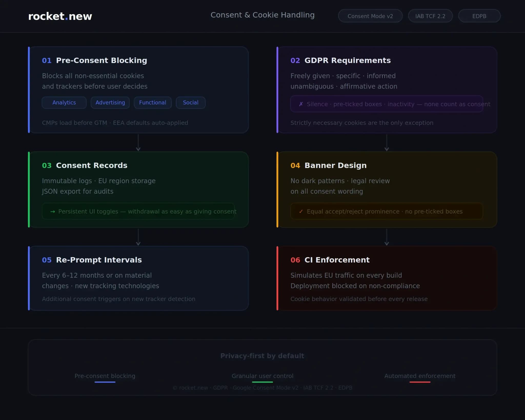The height and width of the screenshot is (420, 525).
Task: Select the IAB TCF 2.2 pill
Action: click(x=430, y=16)
